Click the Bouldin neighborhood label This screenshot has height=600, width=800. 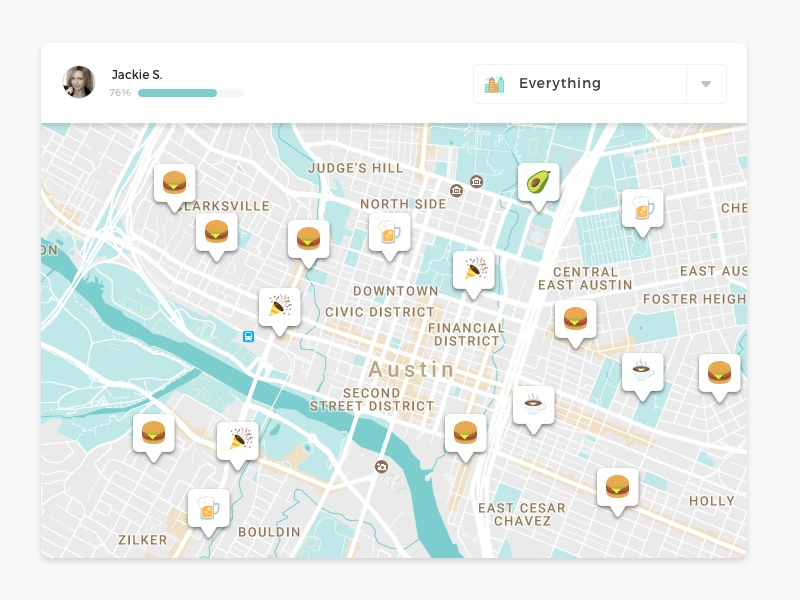[269, 532]
